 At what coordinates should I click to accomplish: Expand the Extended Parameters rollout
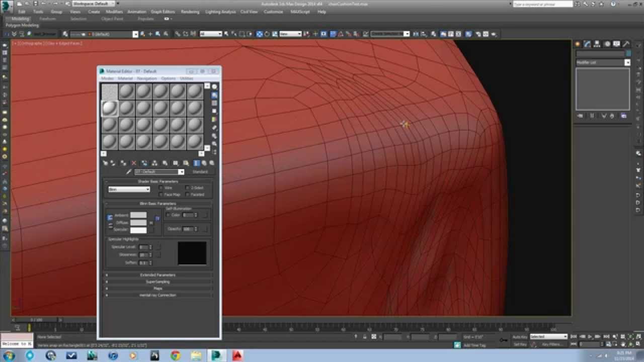(158, 275)
